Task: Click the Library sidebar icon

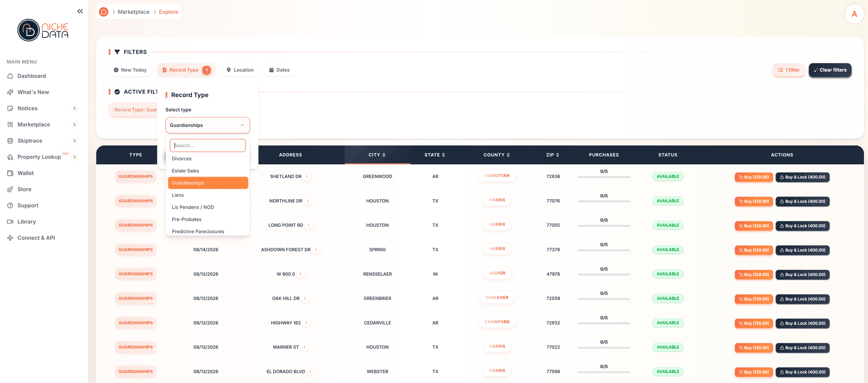Action: click(10, 222)
